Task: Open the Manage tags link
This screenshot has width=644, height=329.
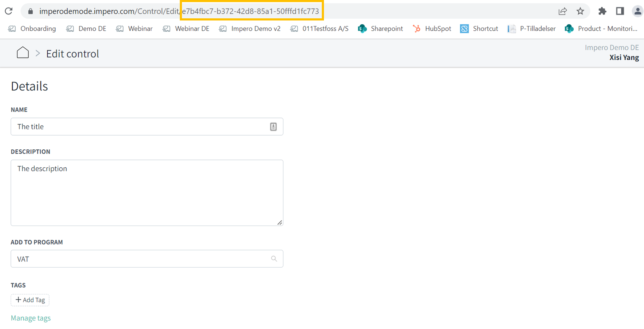Action: click(x=31, y=318)
